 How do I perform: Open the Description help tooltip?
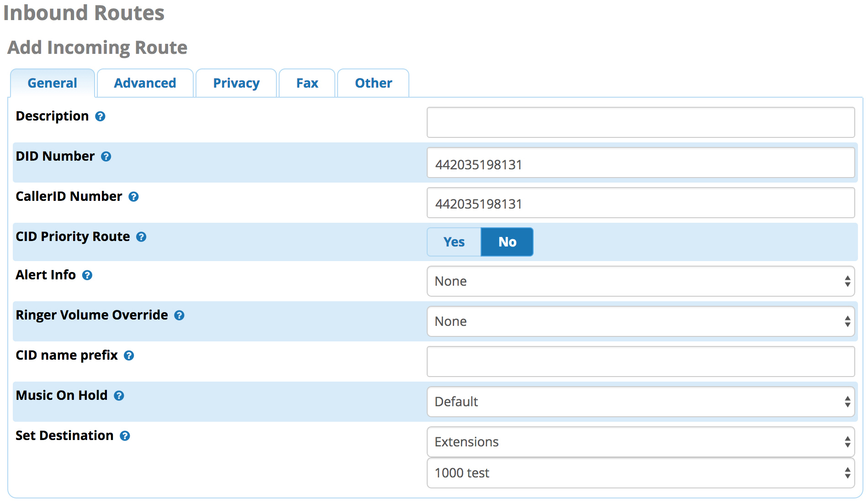point(100,117)
